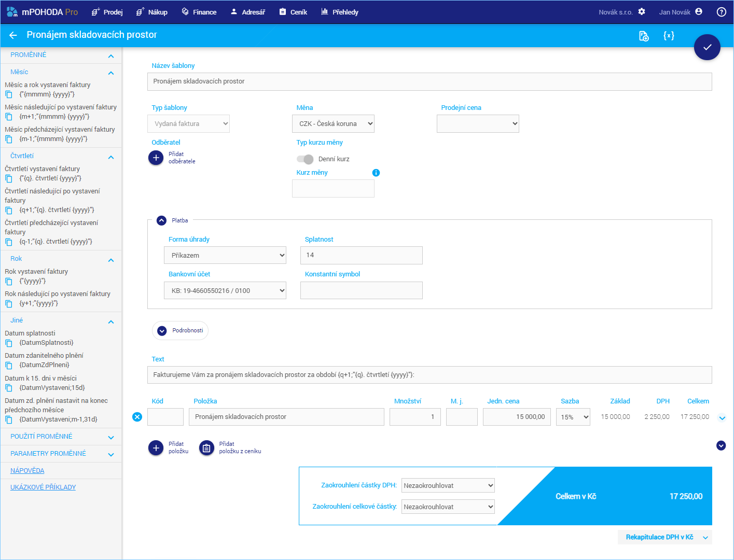Open Bankovní účet dropdown
The height and width of the screenshot is (560, 734).
click(225, 290)
